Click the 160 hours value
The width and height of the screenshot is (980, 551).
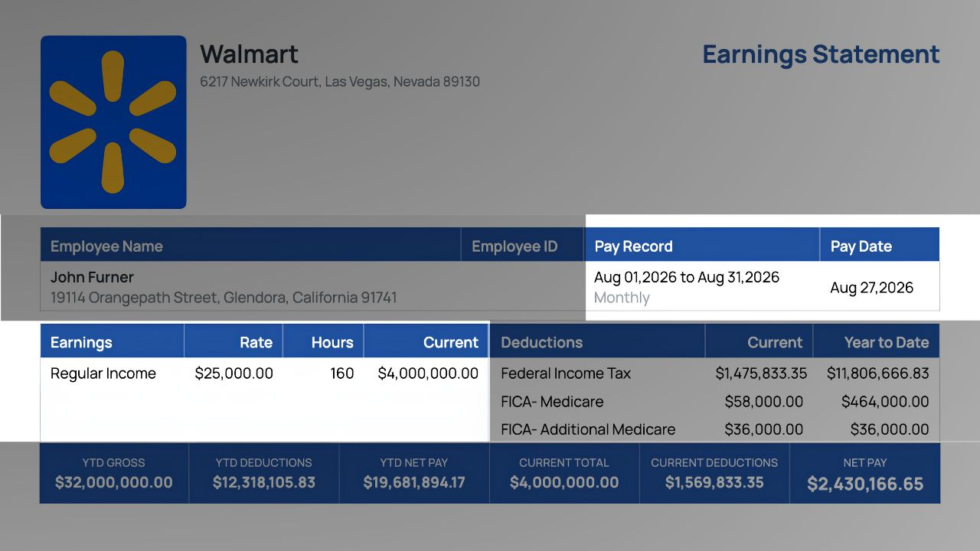click(342, 373)
